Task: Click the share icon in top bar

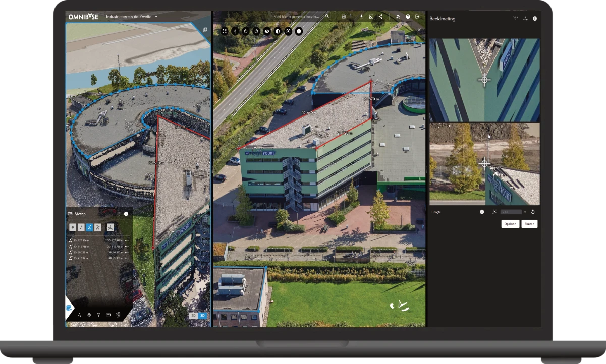Action: click(x=380, y=17)
